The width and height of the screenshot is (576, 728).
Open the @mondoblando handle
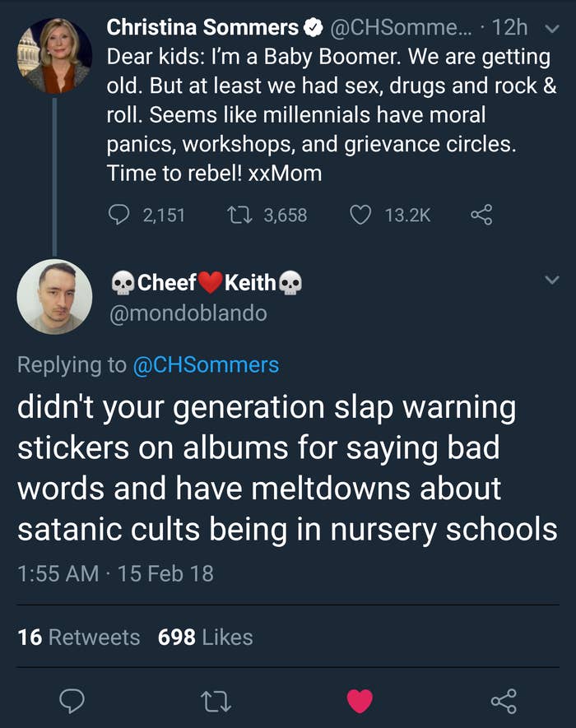coord(188,313)
